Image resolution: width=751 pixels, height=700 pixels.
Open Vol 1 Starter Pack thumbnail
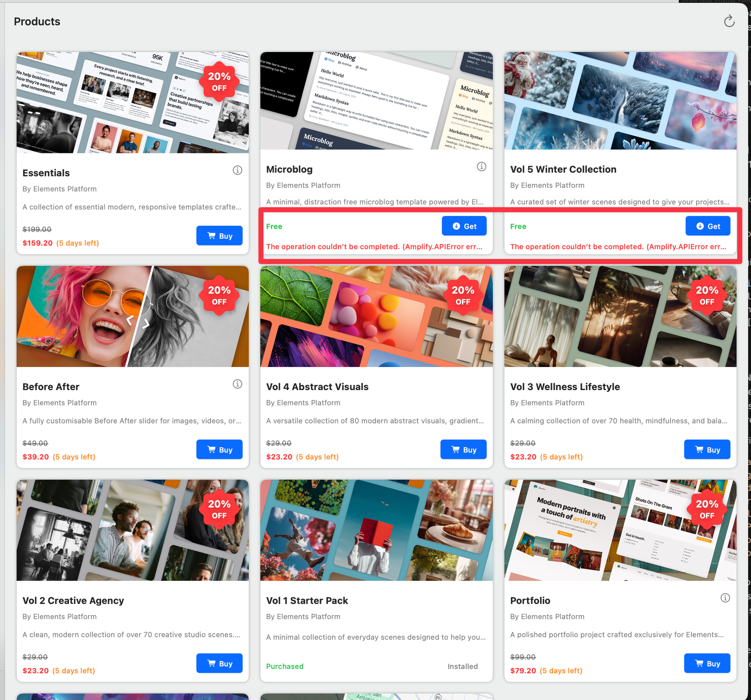tap(376, 530)
